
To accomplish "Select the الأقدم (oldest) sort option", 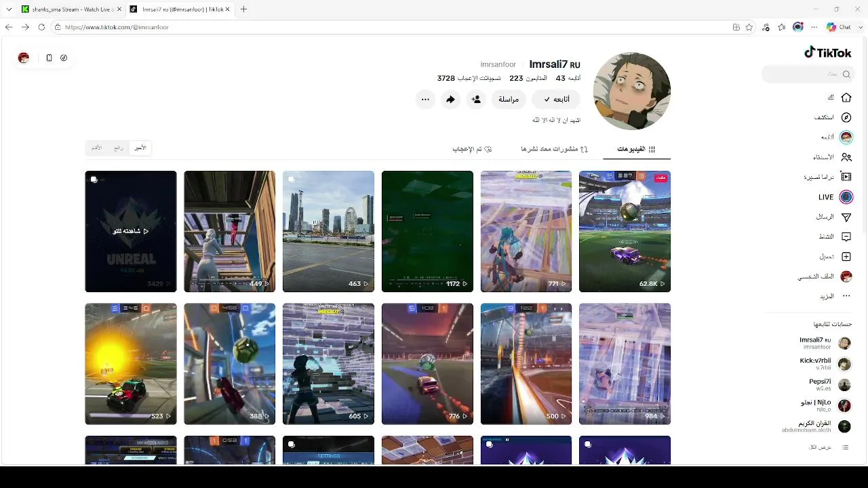I will tap(97, 148).
